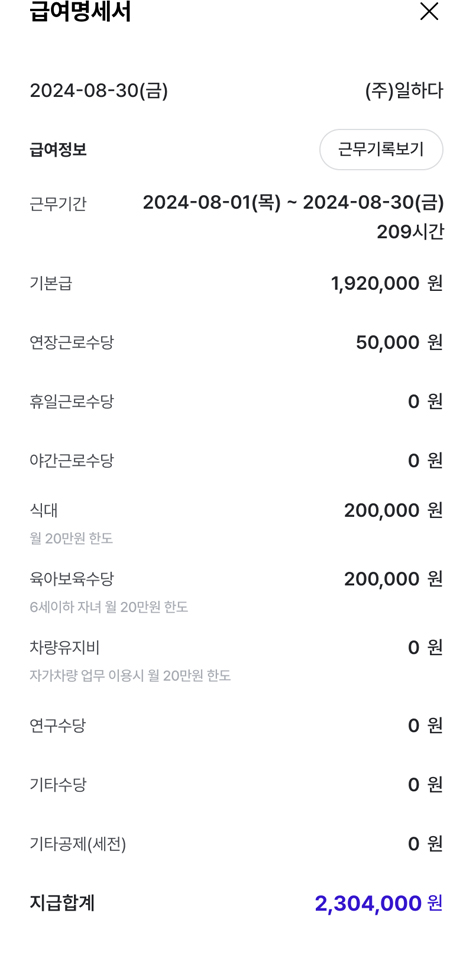Screen dimensions: 474x959
Task: Select the 209시간 worked hours text
Action: (x=410, y=232)
